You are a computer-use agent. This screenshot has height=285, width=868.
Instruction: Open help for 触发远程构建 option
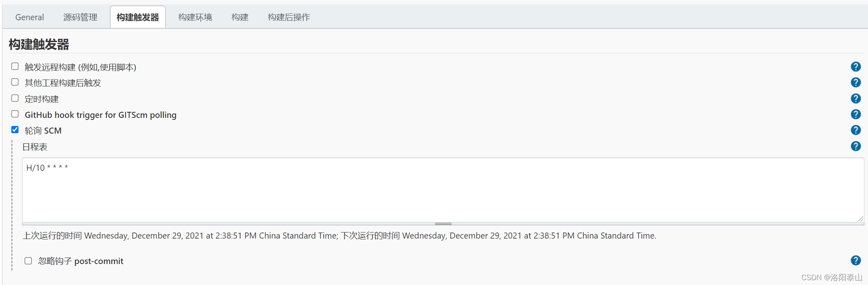(x=856, y=67)
